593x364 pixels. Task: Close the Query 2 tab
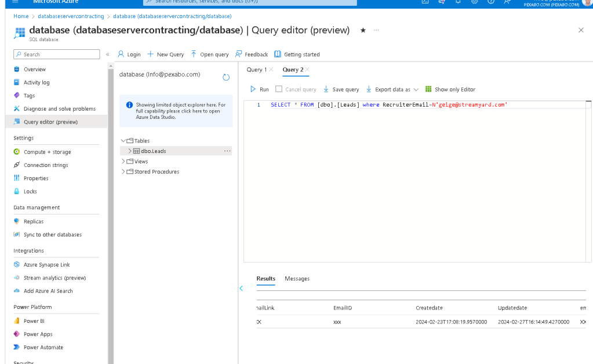[x=307, y=69]
